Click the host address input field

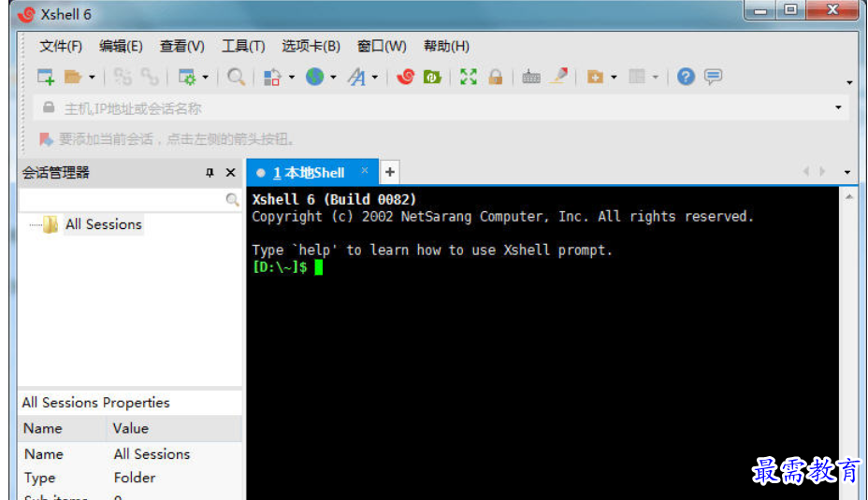[442, 108]
